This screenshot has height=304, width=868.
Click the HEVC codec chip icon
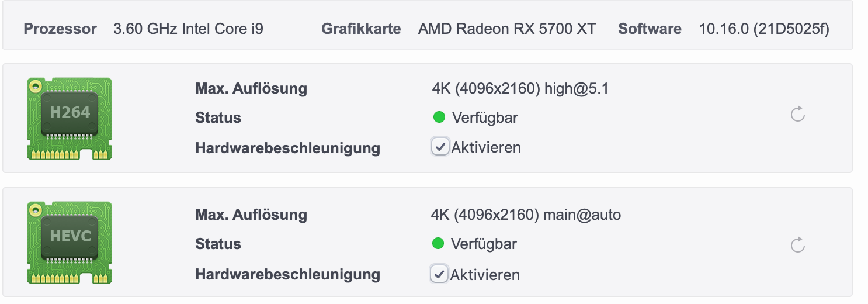70,243
